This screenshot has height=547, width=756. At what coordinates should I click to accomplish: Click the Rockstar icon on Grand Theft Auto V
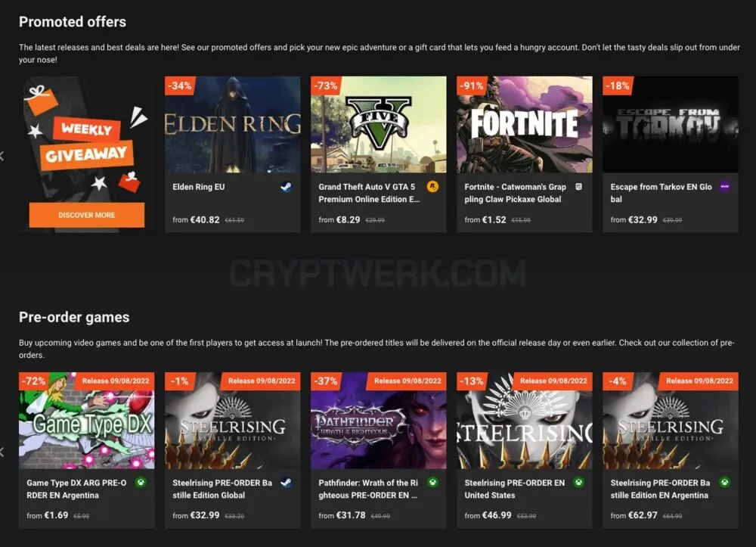(x=432, y=187)
